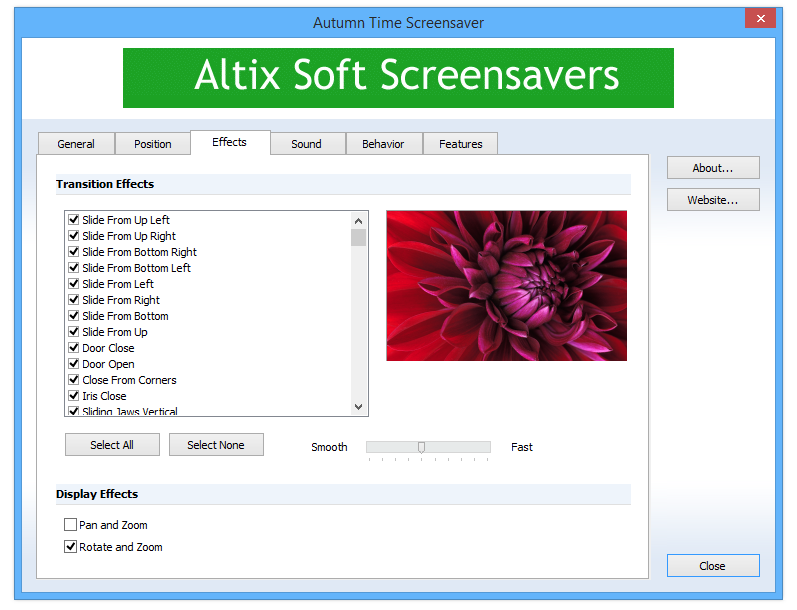The height and width of the screenshot is (610, 797).
Task: Click the Fast label
Action: 522,447
